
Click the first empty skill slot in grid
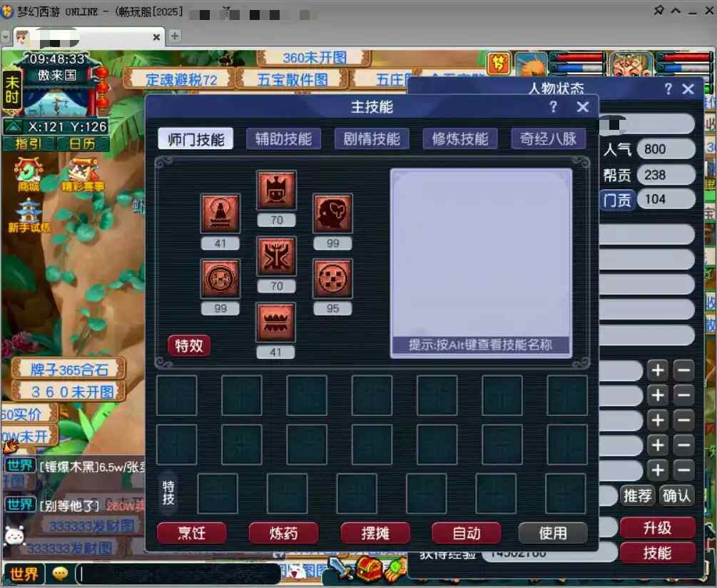(177, 395)
